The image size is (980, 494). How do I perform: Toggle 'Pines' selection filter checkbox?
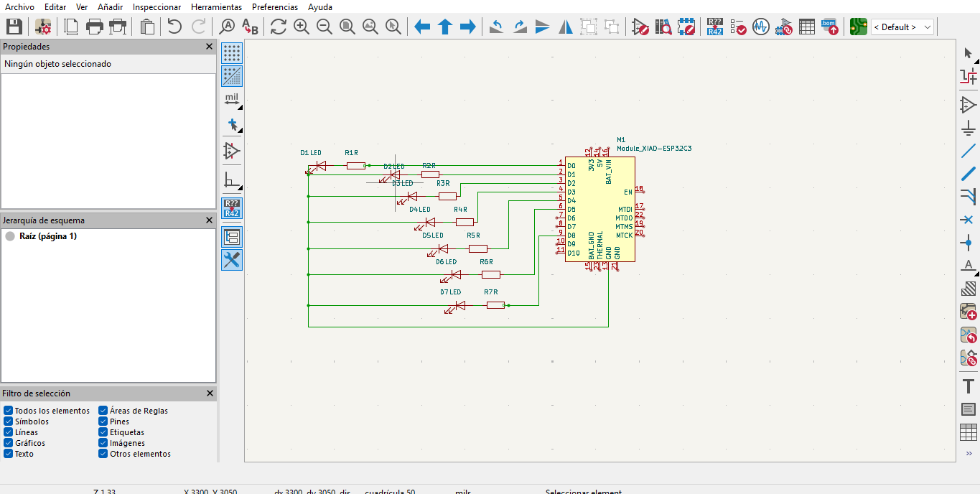[103, 421]
